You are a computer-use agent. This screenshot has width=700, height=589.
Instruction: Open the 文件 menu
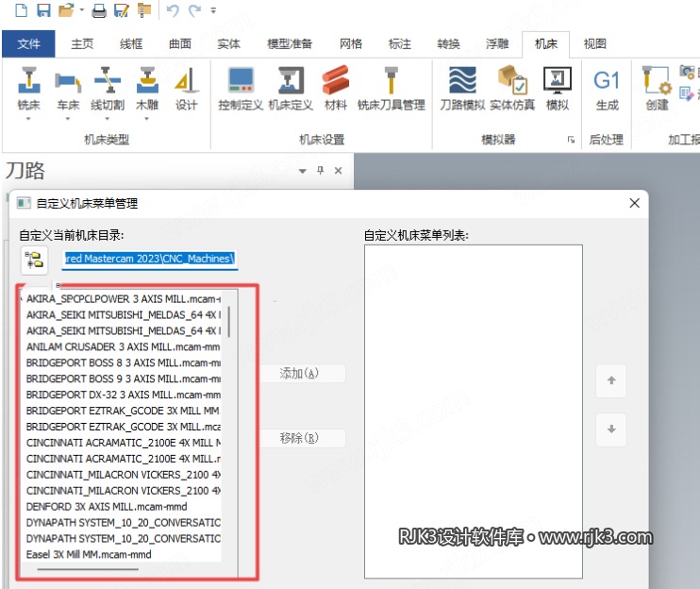pos(28,43)
